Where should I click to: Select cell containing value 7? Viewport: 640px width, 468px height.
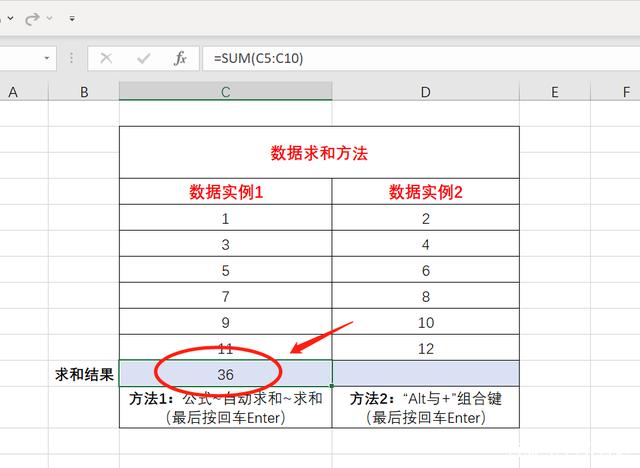[x=226, y=296]
